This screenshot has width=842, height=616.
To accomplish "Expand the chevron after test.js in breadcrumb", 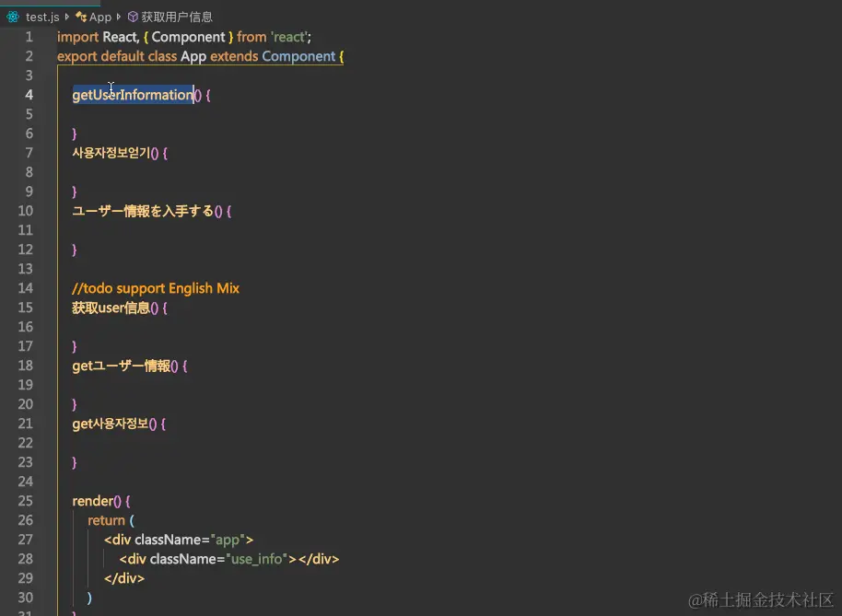I will (x=66, y=16).
